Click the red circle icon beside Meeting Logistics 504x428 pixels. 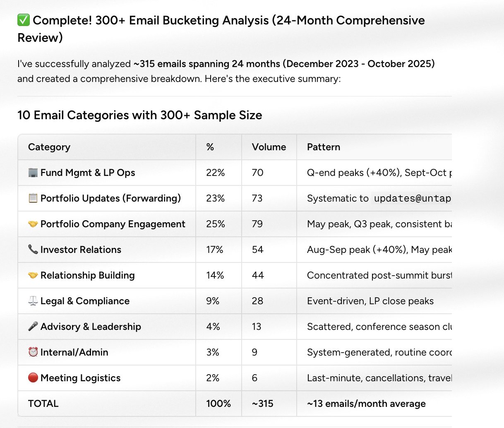coord(33,378)
